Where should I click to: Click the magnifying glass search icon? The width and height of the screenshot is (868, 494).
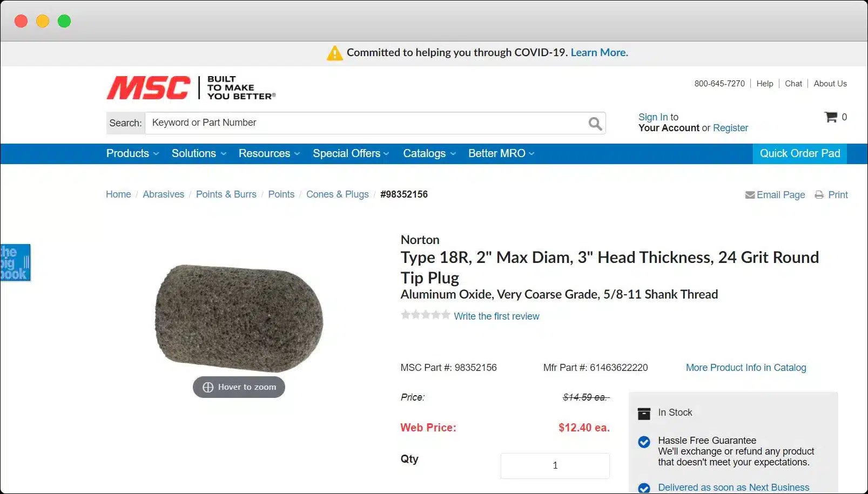coord(595,124)
